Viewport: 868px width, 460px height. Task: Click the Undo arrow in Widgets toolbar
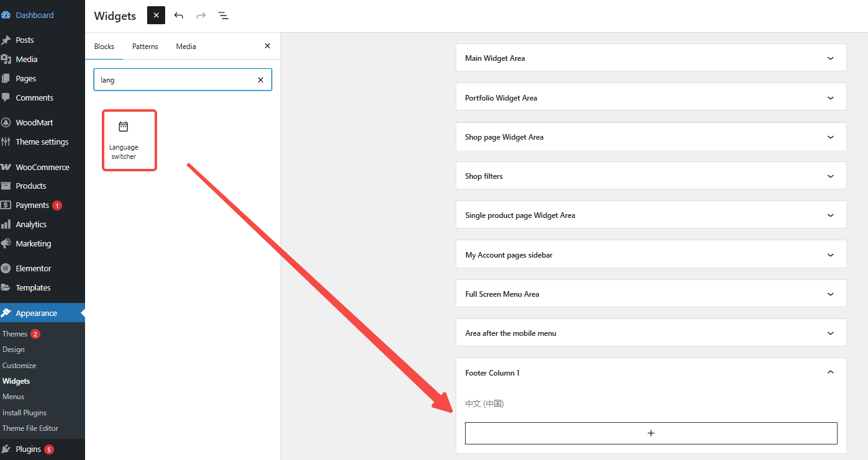coord(179,16)
